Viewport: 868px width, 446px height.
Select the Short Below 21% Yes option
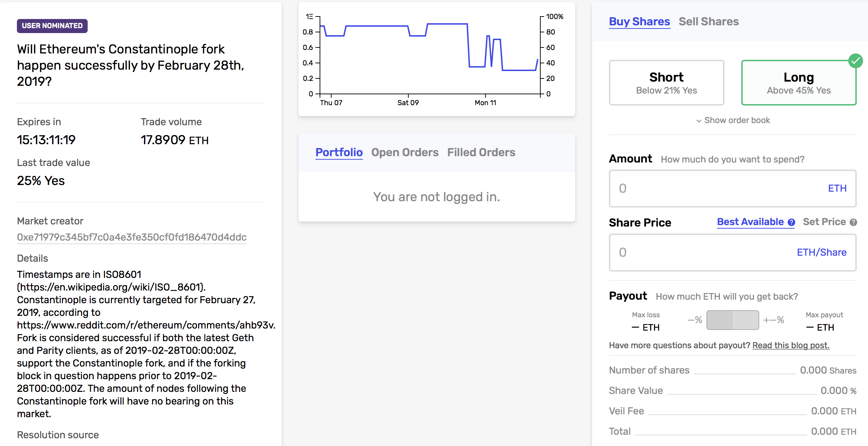[666, 83]
